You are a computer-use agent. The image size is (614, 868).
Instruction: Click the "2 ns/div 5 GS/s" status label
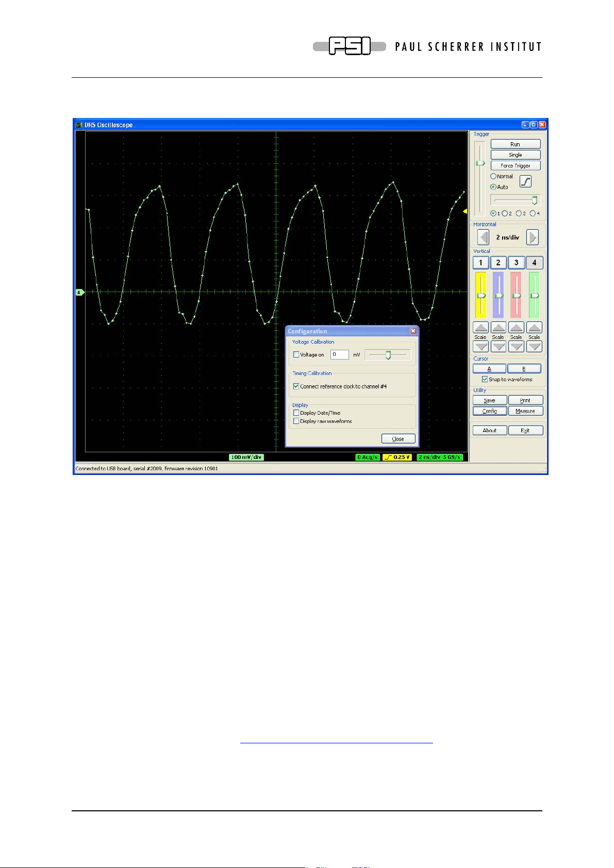(x=439, y=457)
